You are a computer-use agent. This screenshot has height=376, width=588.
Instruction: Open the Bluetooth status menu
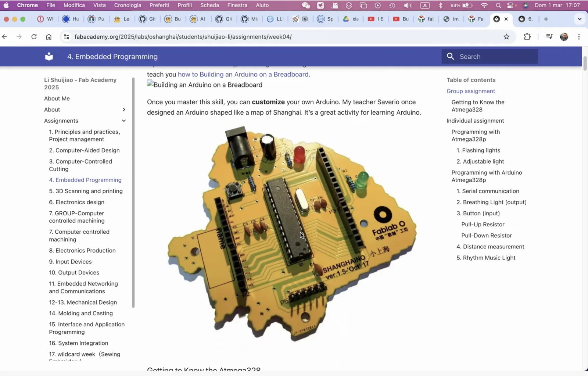pos(440,5)
